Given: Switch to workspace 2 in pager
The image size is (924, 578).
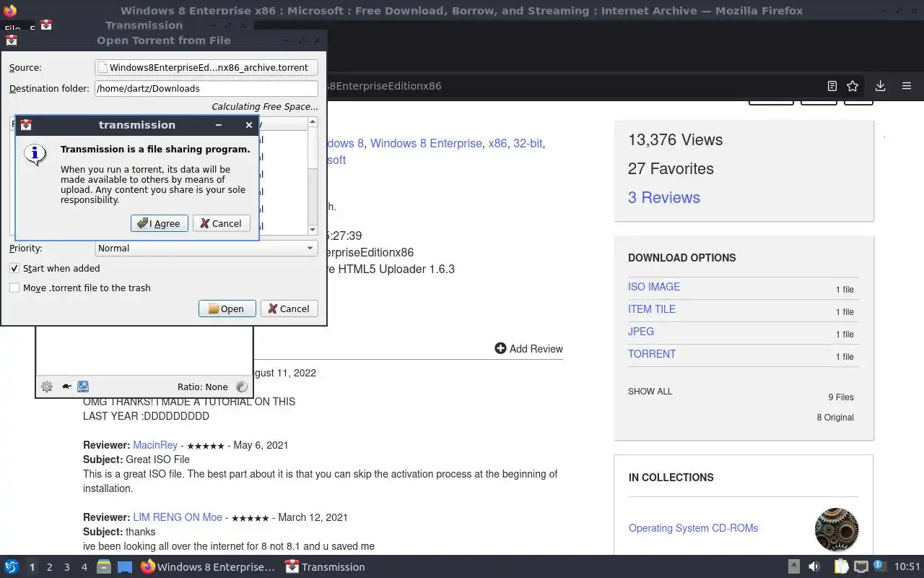Looking at the screenshot, I should point(49,567).
